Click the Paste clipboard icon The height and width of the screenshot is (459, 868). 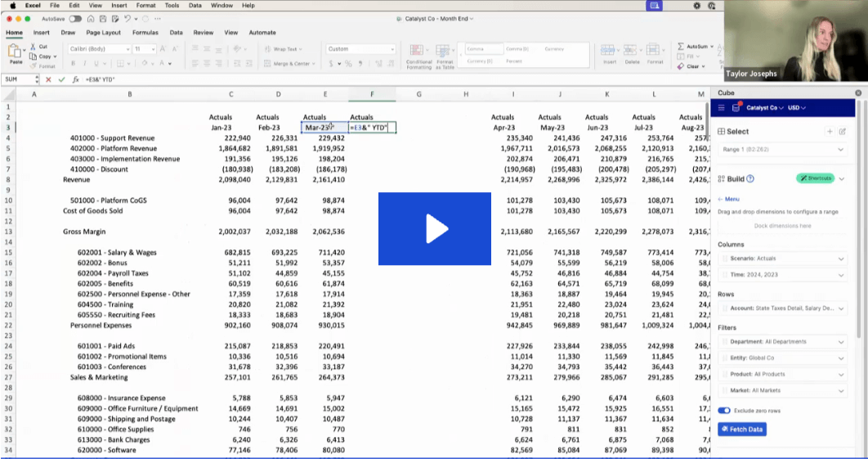coord(16,53)
